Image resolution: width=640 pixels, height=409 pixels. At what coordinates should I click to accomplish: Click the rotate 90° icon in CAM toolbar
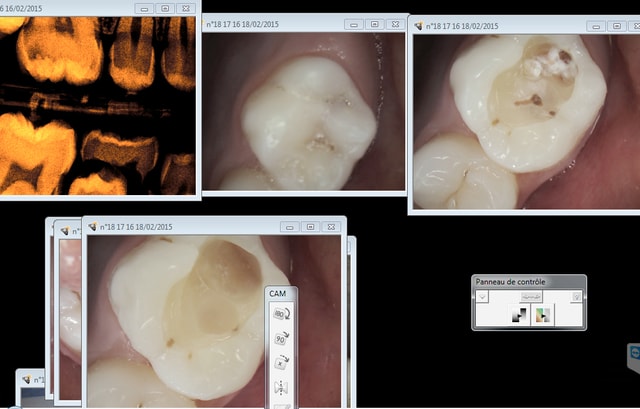pyautogui.click(x=279, y=337)
